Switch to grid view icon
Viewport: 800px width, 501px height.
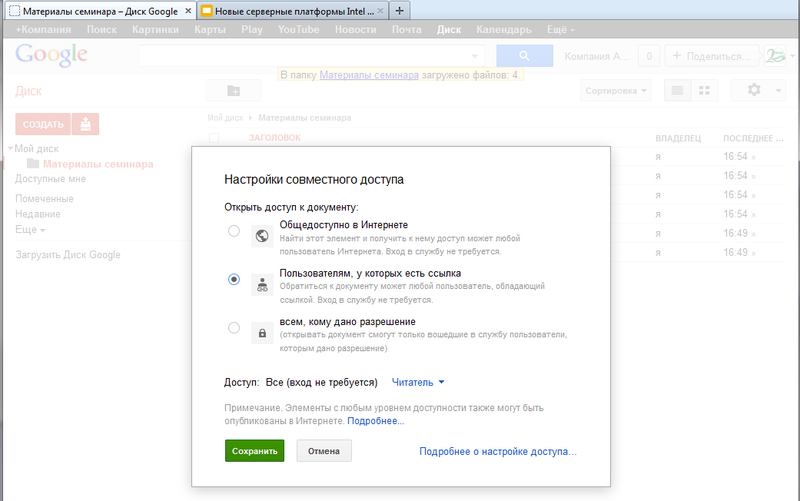coord(705,91)
